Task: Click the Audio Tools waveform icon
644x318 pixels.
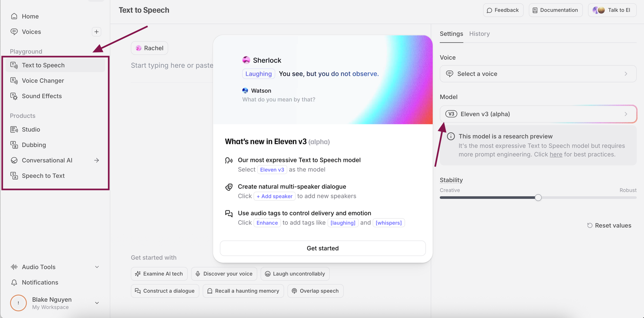Action: [x=14, y=267]
